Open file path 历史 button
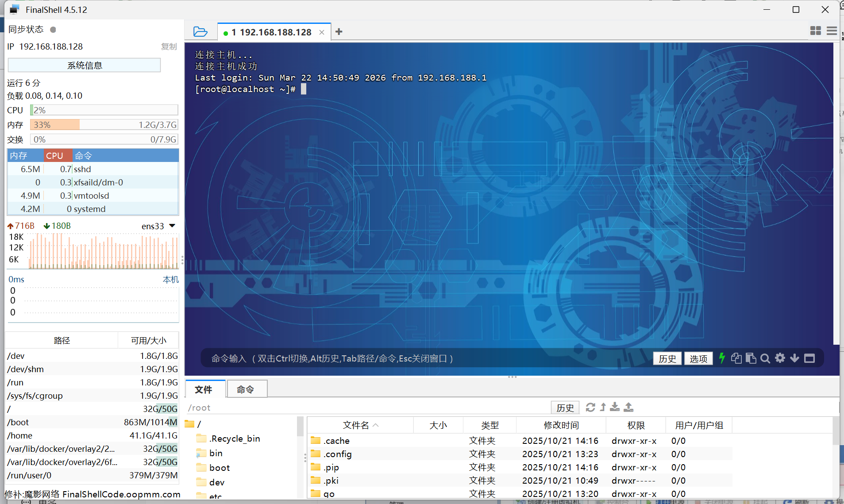 (565, 408)
